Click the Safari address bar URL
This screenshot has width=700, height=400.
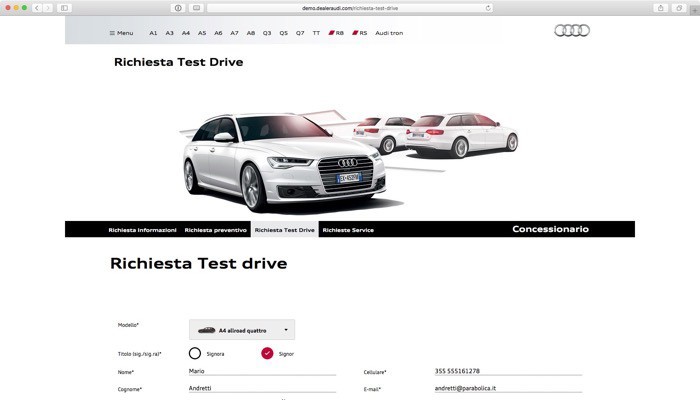click(x=350, y=8)
